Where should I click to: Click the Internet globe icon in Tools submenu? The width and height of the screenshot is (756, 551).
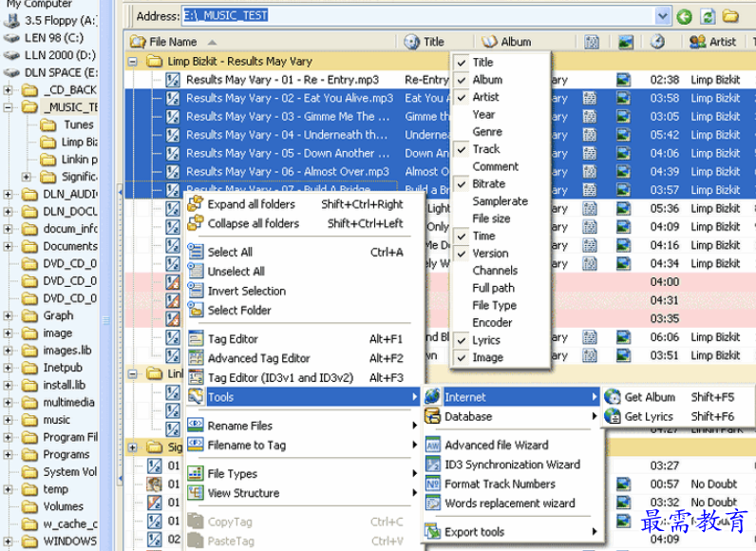[432, 397]
